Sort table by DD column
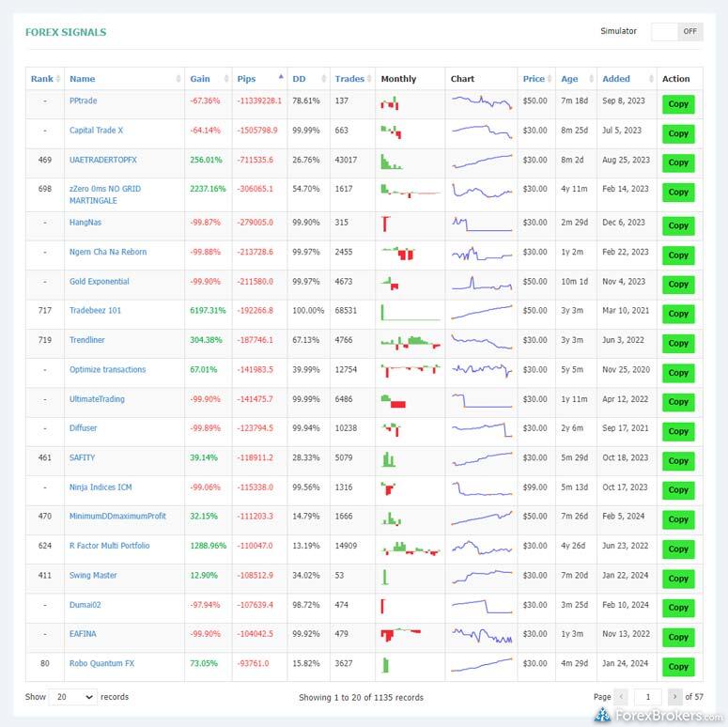The width and height of the screenshot is (728, 727). pos(299,79)
